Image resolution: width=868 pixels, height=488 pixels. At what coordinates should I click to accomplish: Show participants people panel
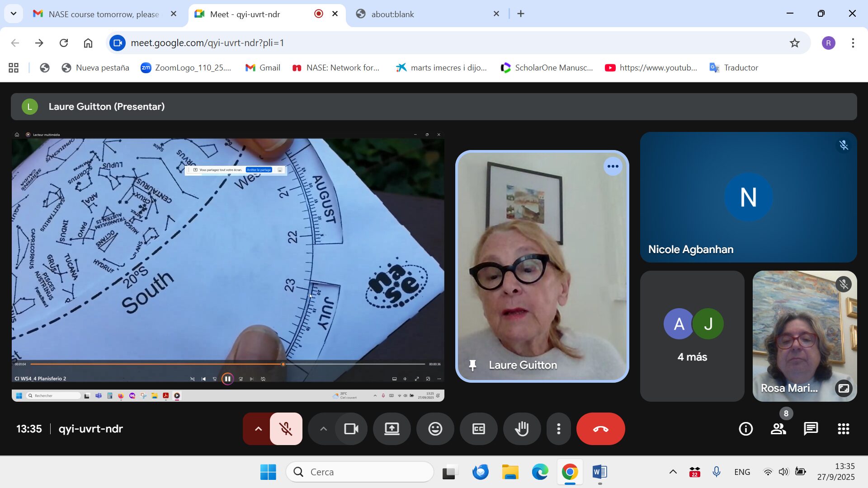tap(778, 429)
